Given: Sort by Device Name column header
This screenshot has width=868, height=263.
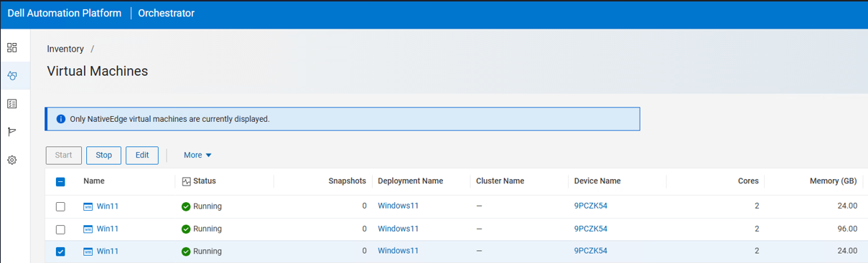Looking at the screenshot, I should click(597, 181).
